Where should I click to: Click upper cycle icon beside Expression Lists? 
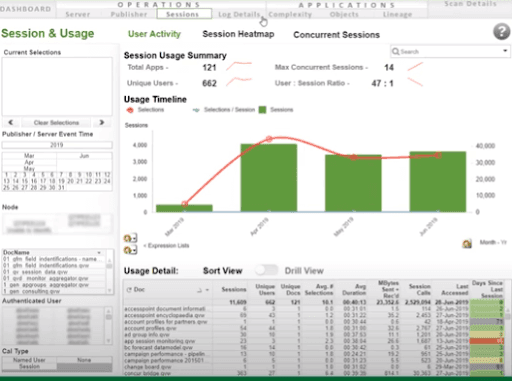tap(130, 238)
